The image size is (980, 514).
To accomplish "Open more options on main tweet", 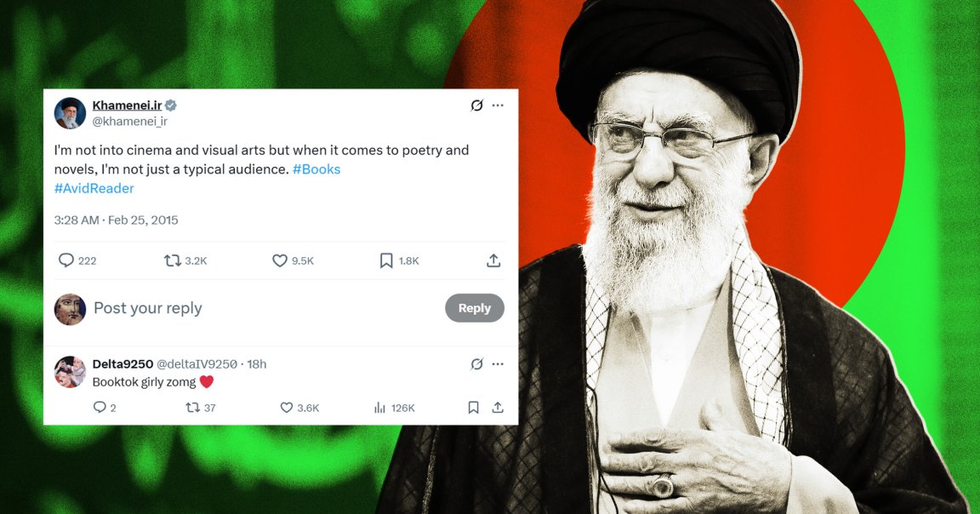I will [498, 105].
